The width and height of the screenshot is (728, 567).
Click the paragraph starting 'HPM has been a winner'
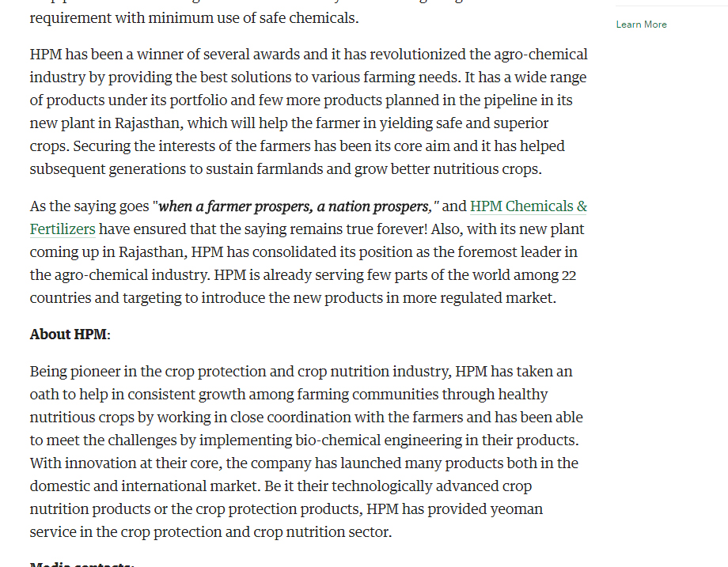309,112
